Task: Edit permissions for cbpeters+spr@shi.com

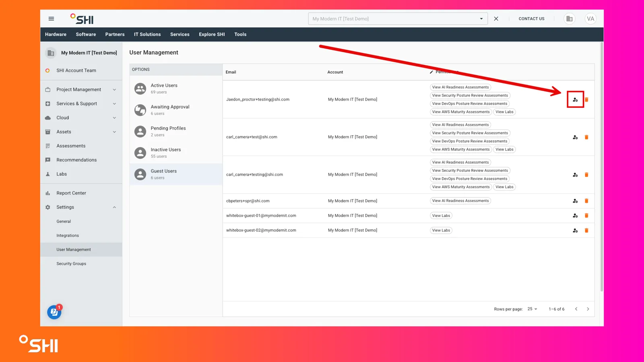Action: 575,201
